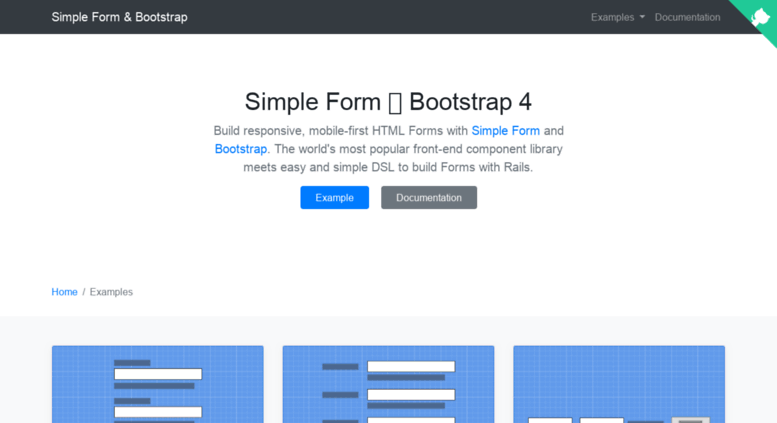Follow the Bootstrap hyperlink in intro text
The height and width of the screenshot is (423, 777).
pyautogui.click(x=240, y=149)
